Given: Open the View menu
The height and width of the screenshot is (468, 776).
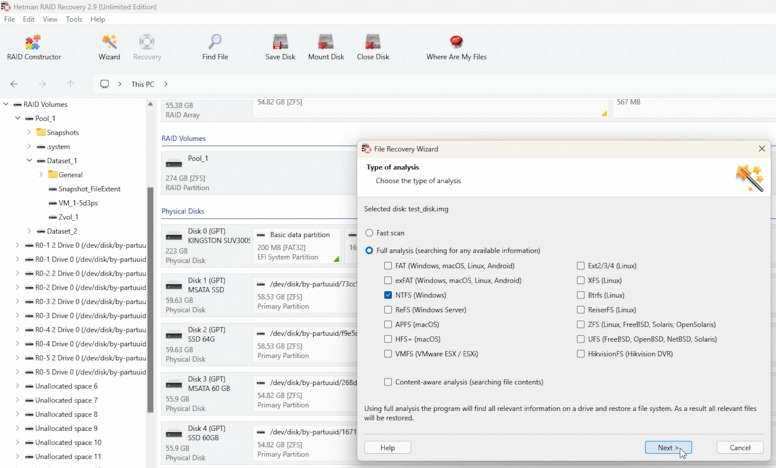Looking at the screenshot, I should point(50,19).
